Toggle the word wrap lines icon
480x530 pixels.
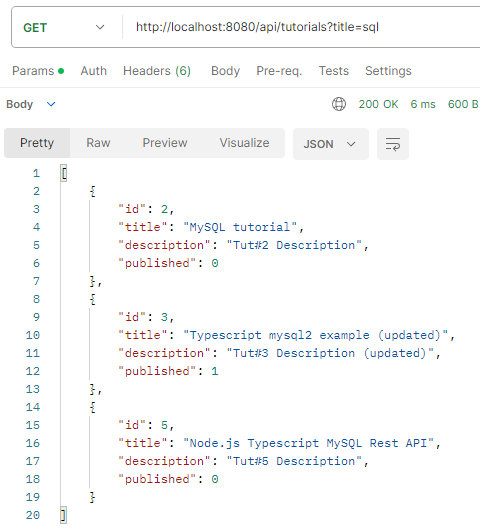click(x=393, y=144)
